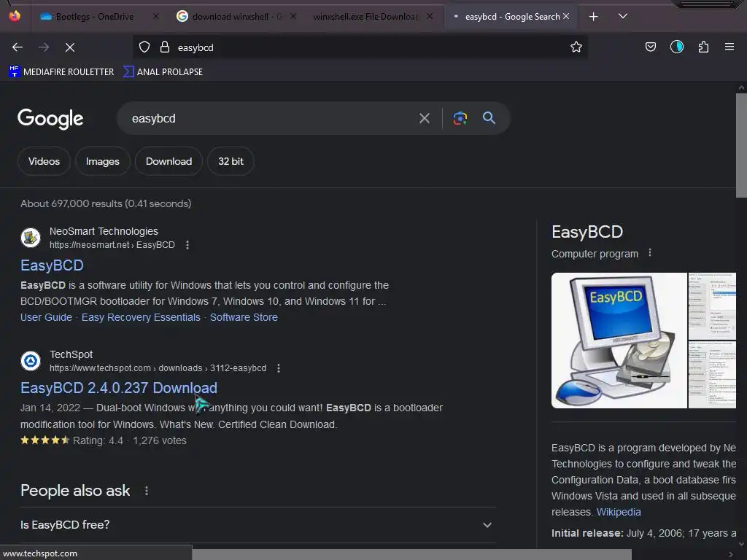747x560 pixels.
Task: Go back with the back arrow
Action: pyautogui.click(x=18, y=47)
